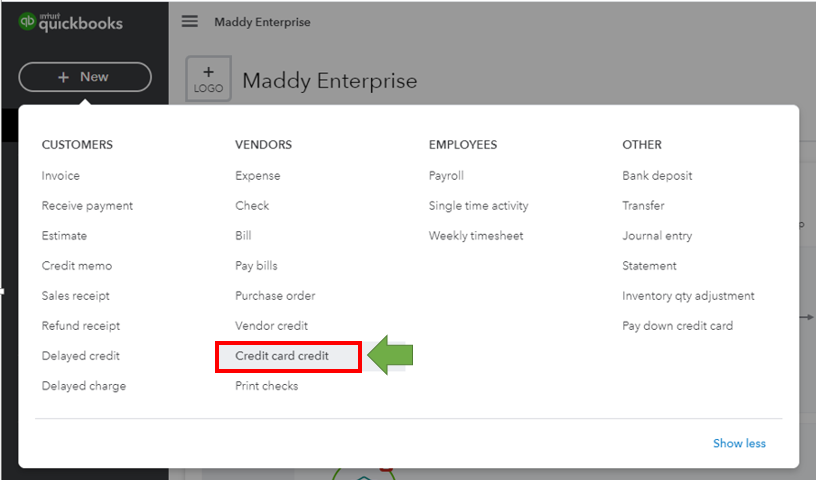Select Transfer under Other

point(643,206)
